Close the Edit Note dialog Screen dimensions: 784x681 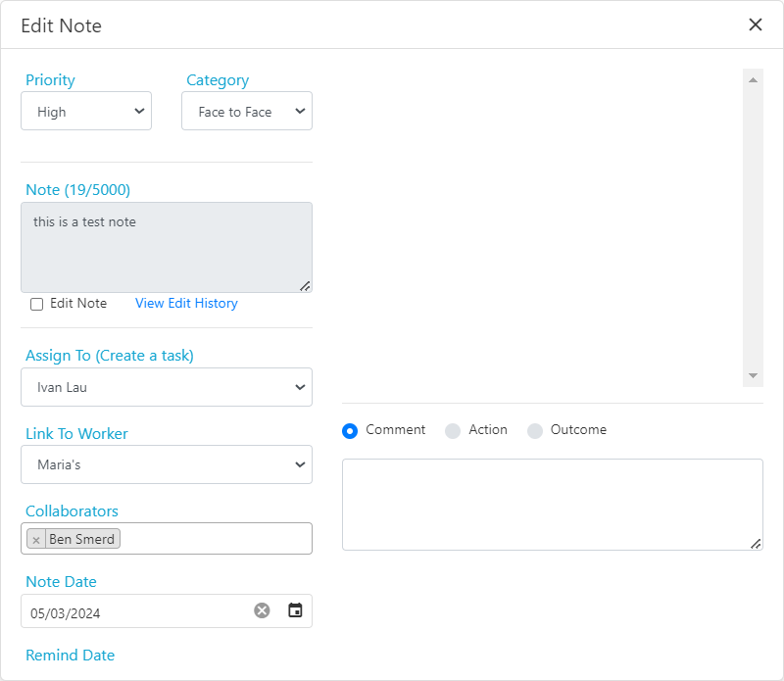coord(755,24)
